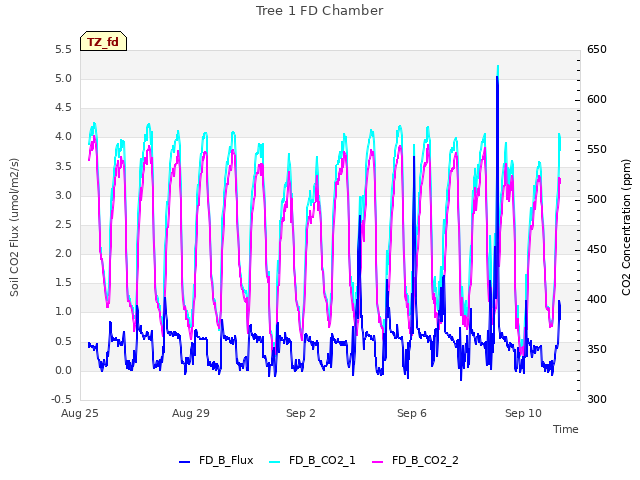Click the Sep 2 x-axis tick label
The image size is (640, 480).
301,413
